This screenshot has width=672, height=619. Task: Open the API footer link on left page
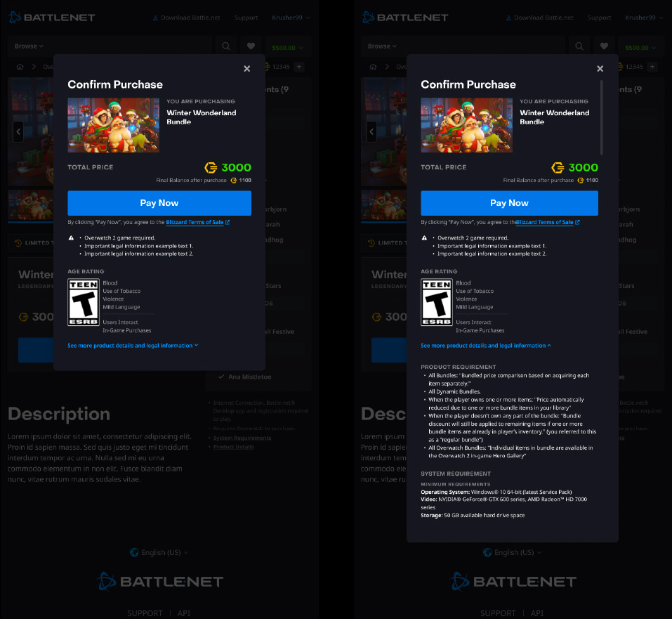[184, 613]
